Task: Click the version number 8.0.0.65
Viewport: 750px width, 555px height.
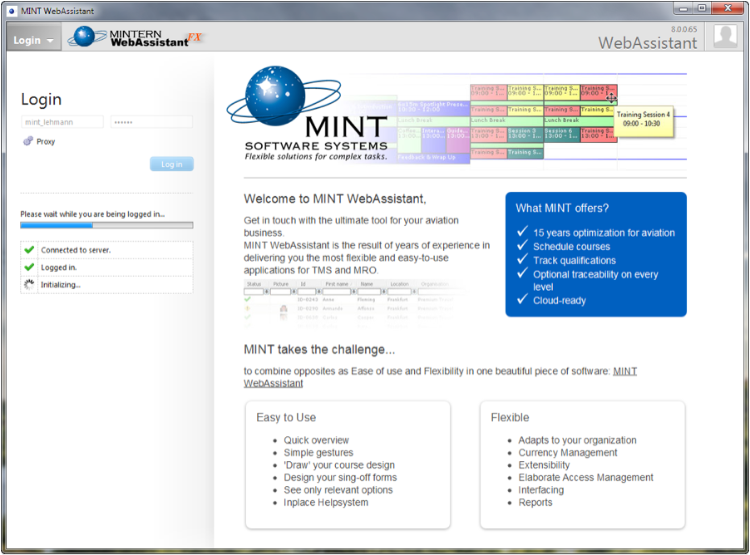Action: click(684, 29)
